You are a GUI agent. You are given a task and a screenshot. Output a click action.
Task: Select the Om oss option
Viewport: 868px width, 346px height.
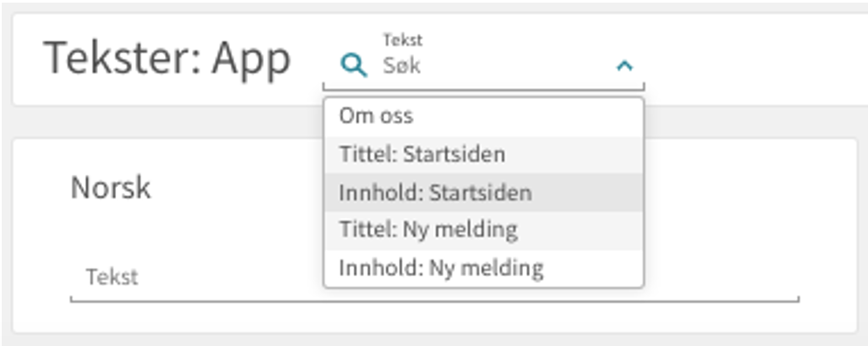484,116
